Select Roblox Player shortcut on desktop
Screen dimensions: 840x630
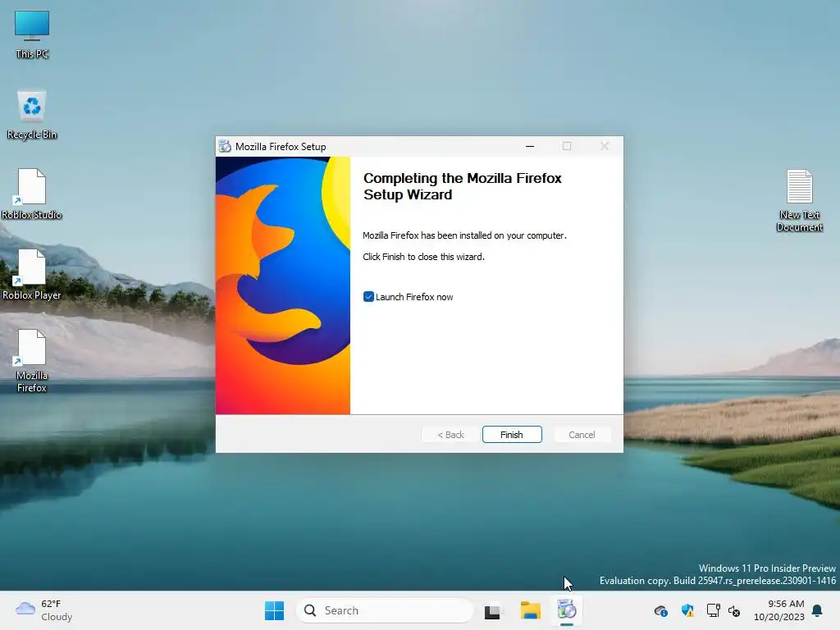[32, 274]
